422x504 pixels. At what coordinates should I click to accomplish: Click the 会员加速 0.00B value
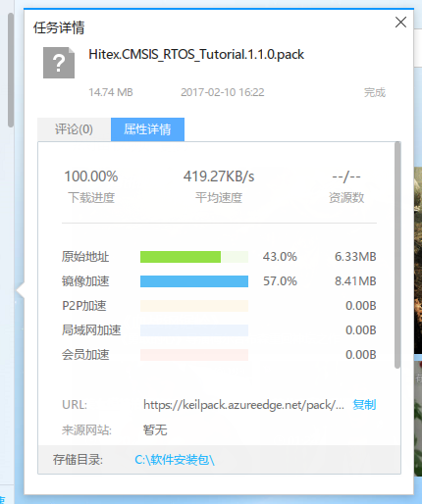click(x=361, y=355)
